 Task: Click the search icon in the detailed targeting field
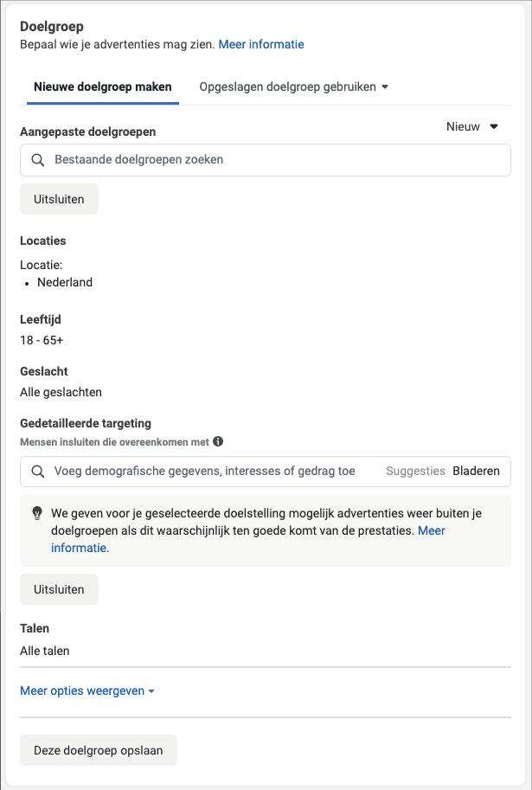(38, 471)
